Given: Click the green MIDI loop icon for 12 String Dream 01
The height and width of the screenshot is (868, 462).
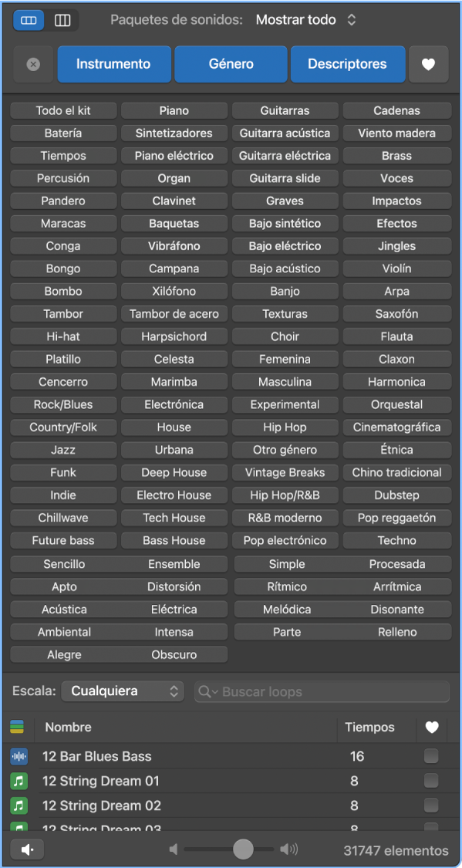Looking at the screenshot, I should click(x=17, y=781).
